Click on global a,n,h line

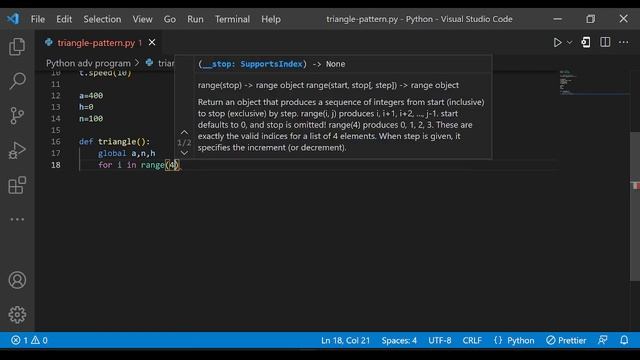(127, 153)
